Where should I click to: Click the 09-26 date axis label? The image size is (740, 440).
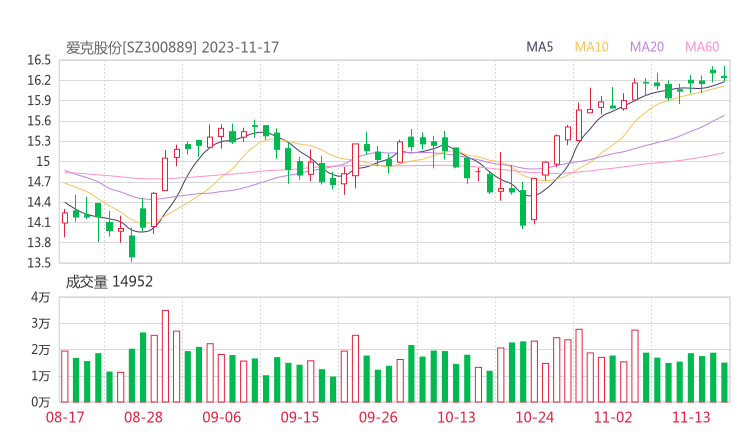click(x=378, y=417)
